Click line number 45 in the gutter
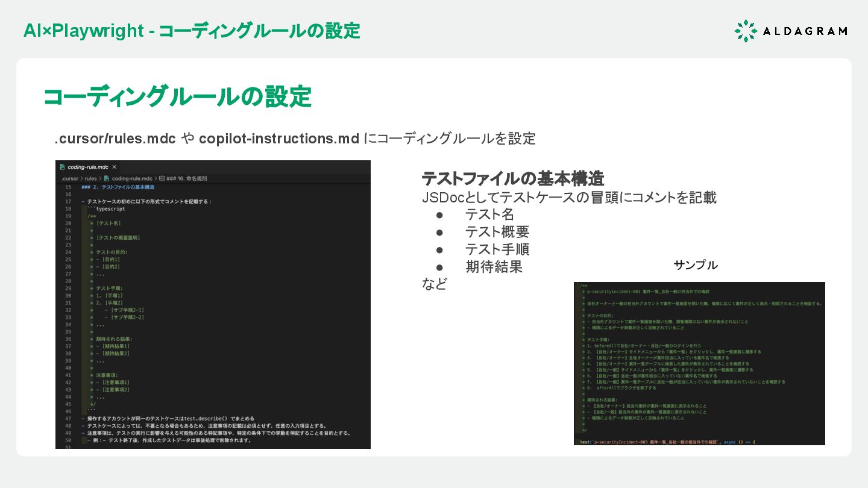868x488 pixels. [68, 404]
